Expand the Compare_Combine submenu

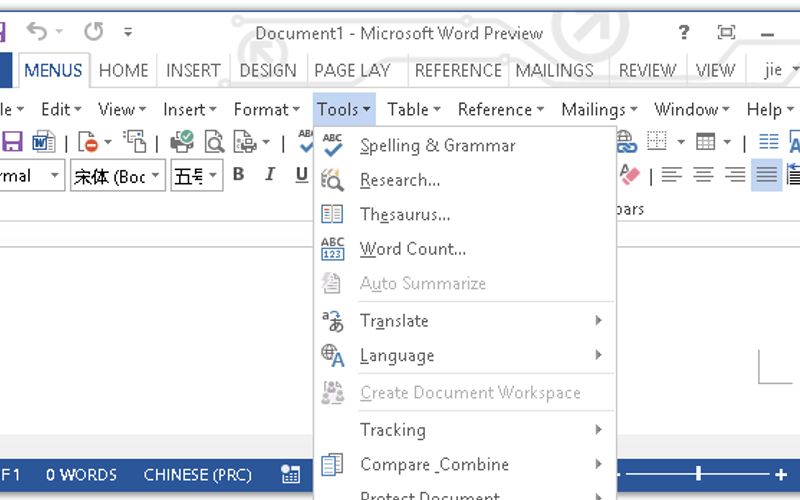pos(598,464)
